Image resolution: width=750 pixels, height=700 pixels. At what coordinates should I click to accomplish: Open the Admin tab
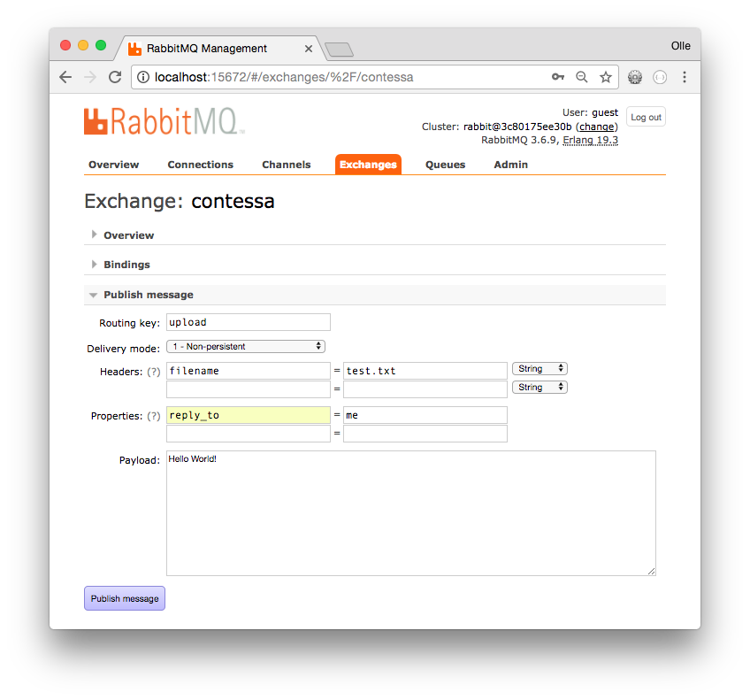[x=511, y=165]
